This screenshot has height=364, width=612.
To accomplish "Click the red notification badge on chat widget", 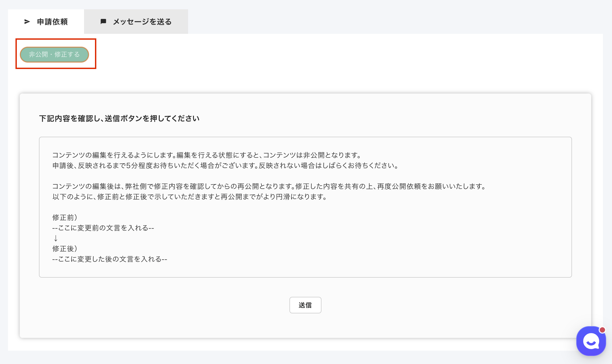I will coord(602,330).
